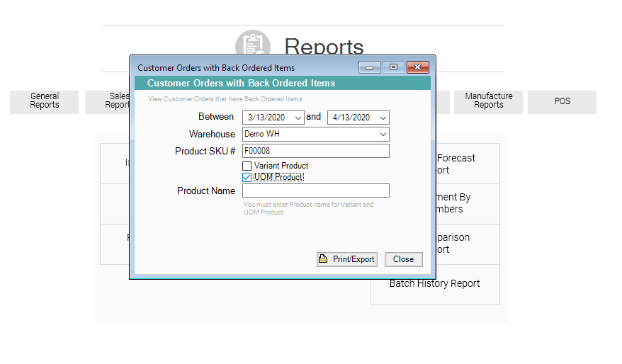Image resolution: width=622 pixels, height=364 pixels.
Task: Uncheck the UOM Product checkbox
Action: [x=247, y=177]
